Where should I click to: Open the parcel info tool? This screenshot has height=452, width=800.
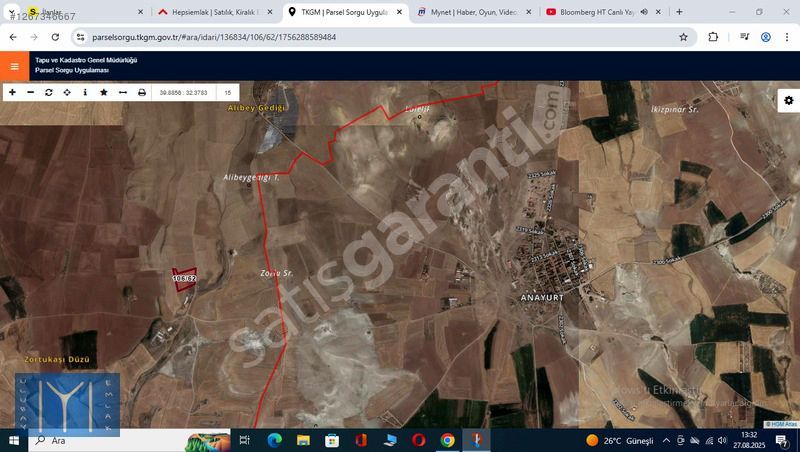click(x=85, y=92)
